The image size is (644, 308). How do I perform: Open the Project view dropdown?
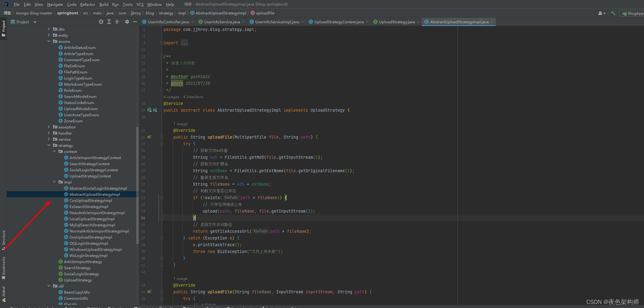(35, 22)
